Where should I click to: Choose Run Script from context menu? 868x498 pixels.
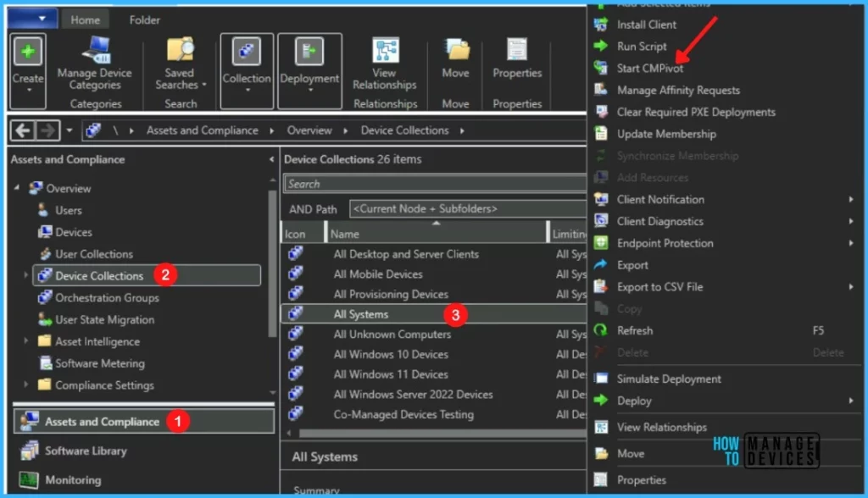pyautogui.click(x=642, y=47)
